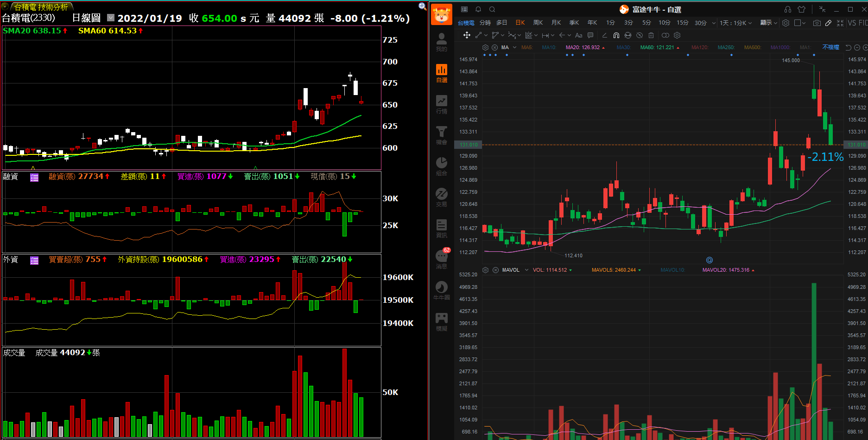Screen dimensions: 868x440
Task: Open chart settings gear next to 顯示
Action: click(x=786, y=23)
